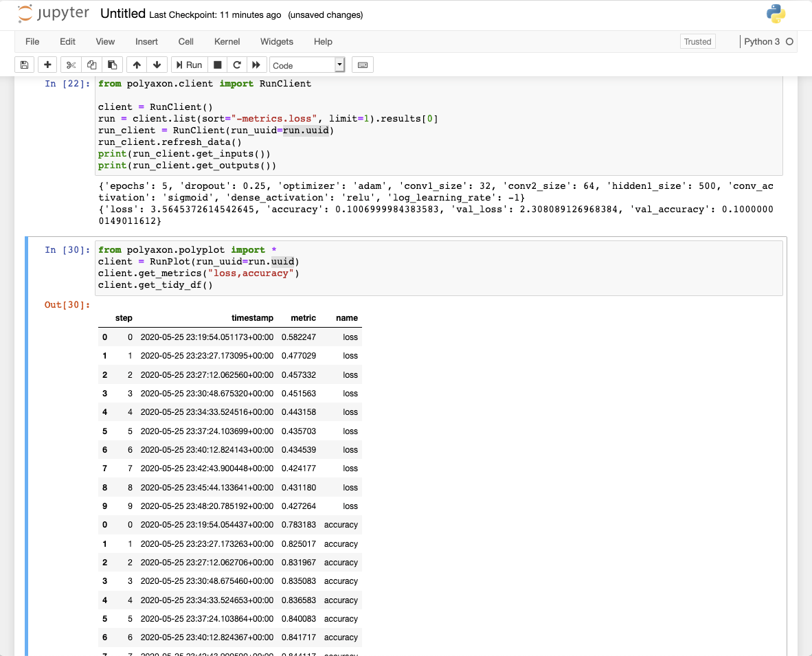
Task: Open the cell type dropdown showing Code
Action: (x=307, y=65)
